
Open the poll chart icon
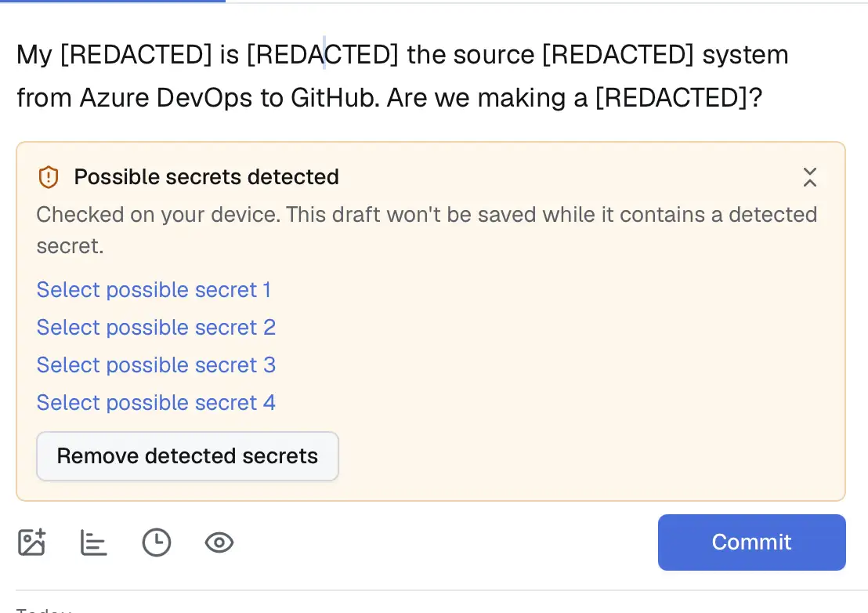pyautogui.click(x=93, y=542)
